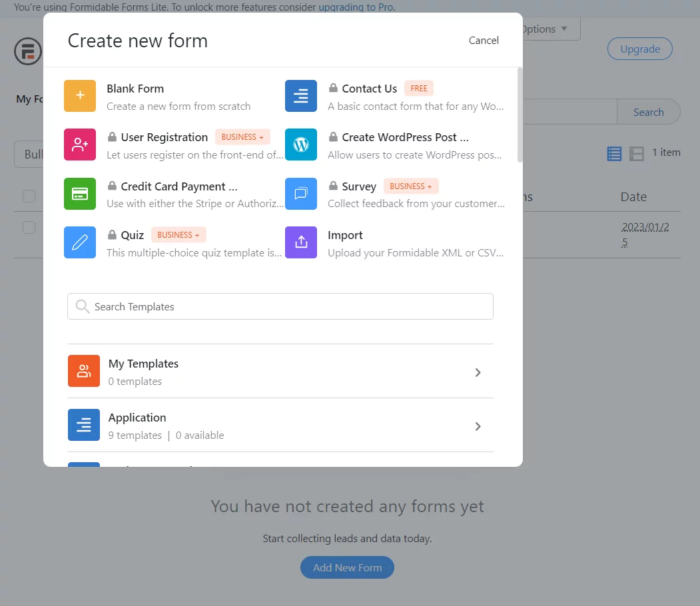
Task: Open the Create WordPress Post icon
Action: click(301, 144)
